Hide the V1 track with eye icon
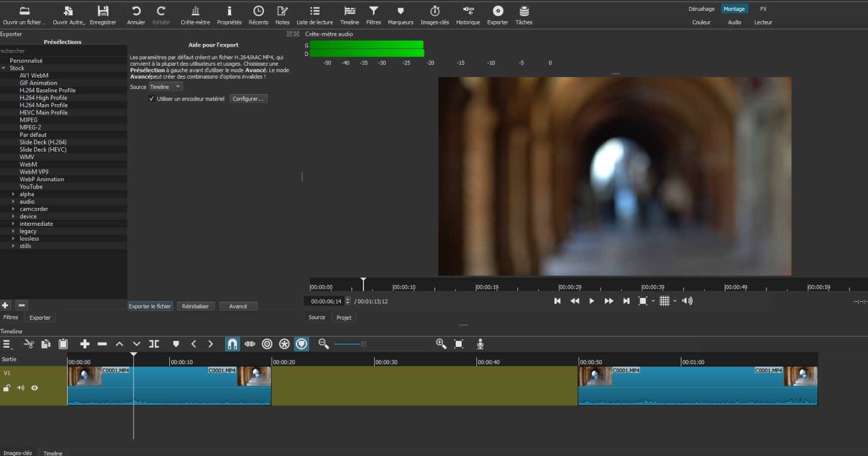Image resolution: width=868 pixels, height=456 pixels. pos(35,388)
